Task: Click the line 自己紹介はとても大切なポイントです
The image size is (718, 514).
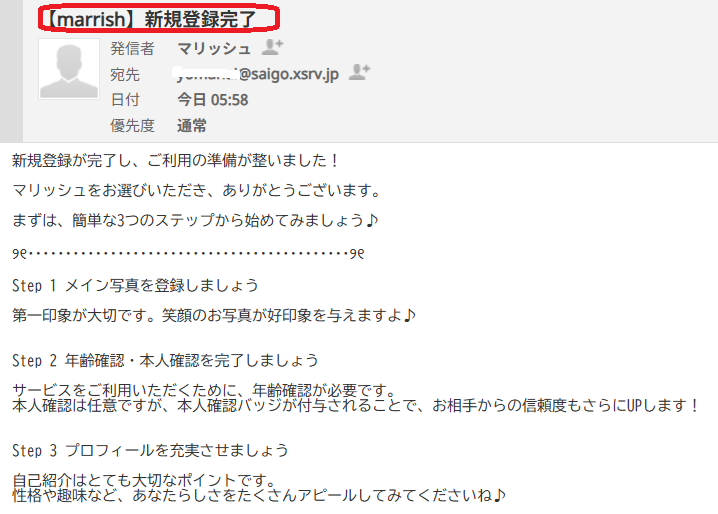Action: (x=144, y=480)
